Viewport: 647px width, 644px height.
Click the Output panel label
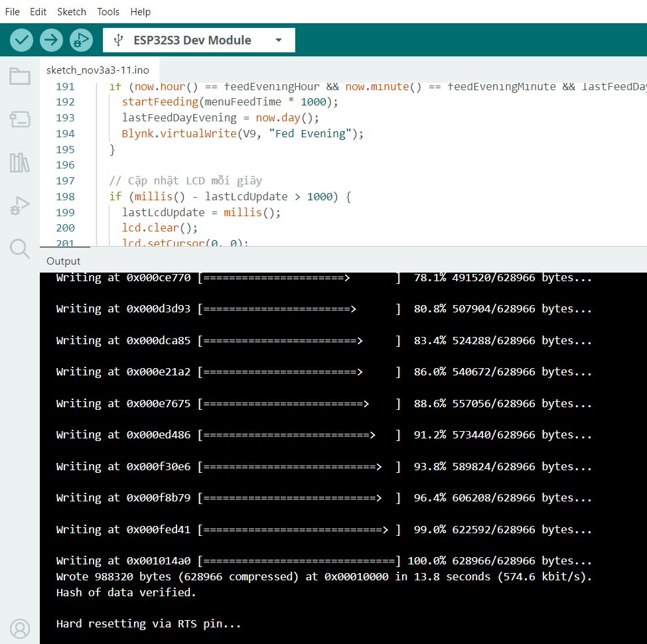click(63, 261)
